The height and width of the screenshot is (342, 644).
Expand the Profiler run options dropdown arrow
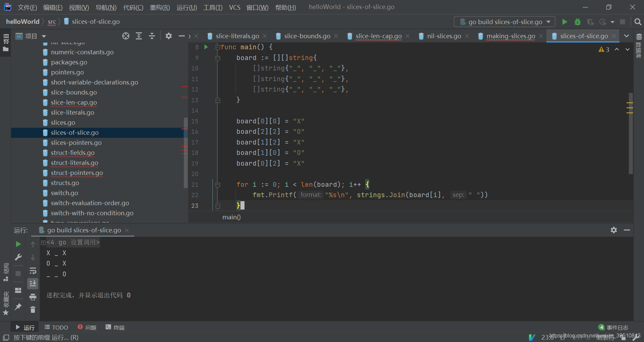click(612, 22)
